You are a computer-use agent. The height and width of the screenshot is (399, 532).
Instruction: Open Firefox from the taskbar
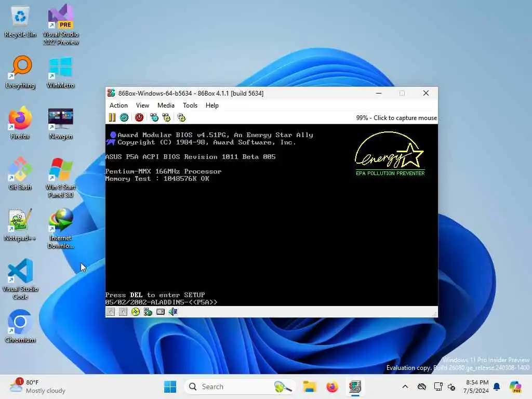[x=332, y=387]
